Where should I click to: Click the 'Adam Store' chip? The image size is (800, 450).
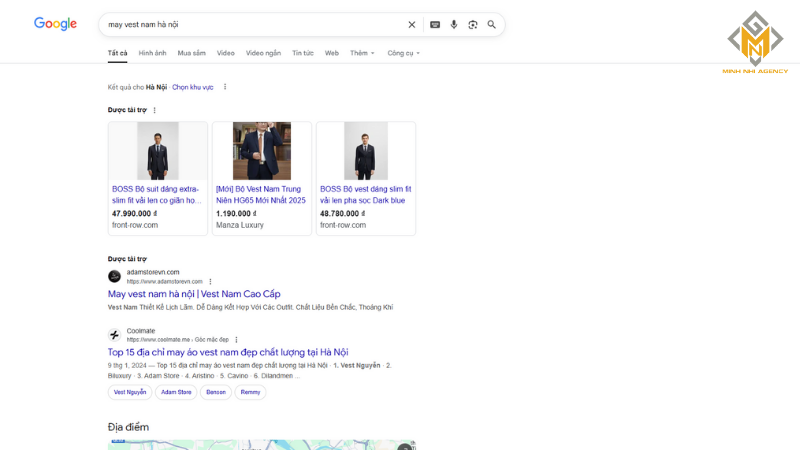(x=176, y=392)
